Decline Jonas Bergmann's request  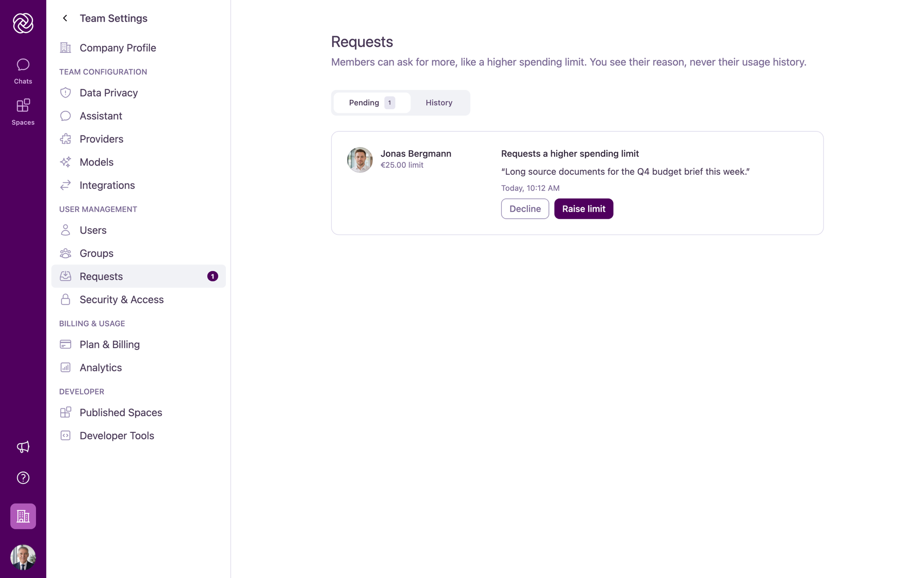click(x=525, y=209)
